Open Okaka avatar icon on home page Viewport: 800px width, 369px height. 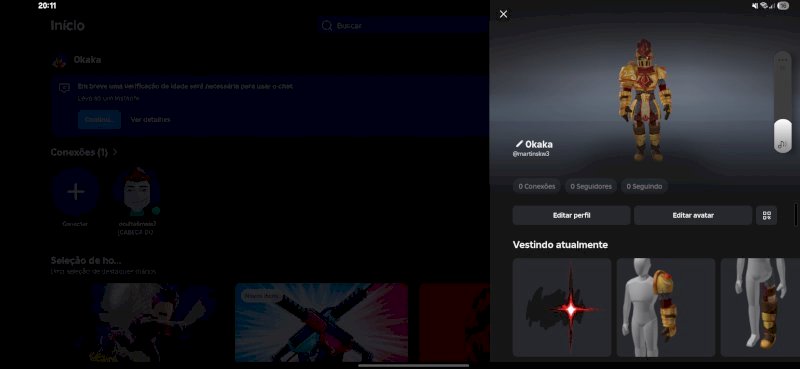coord(60,61)
